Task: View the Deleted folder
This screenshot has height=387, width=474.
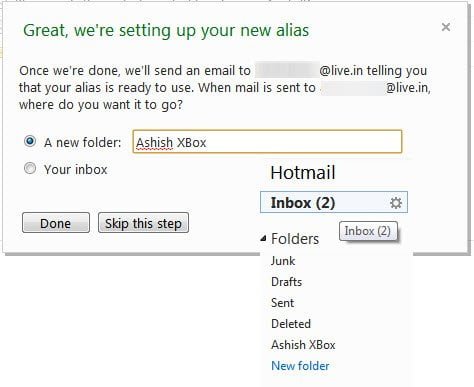Action: pyautogui.click(x=291, y=324)
